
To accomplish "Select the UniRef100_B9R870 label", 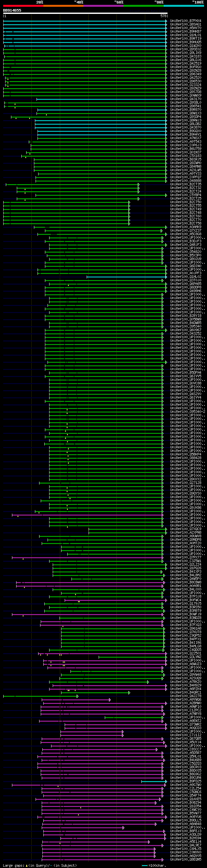I will click(186, 110).
